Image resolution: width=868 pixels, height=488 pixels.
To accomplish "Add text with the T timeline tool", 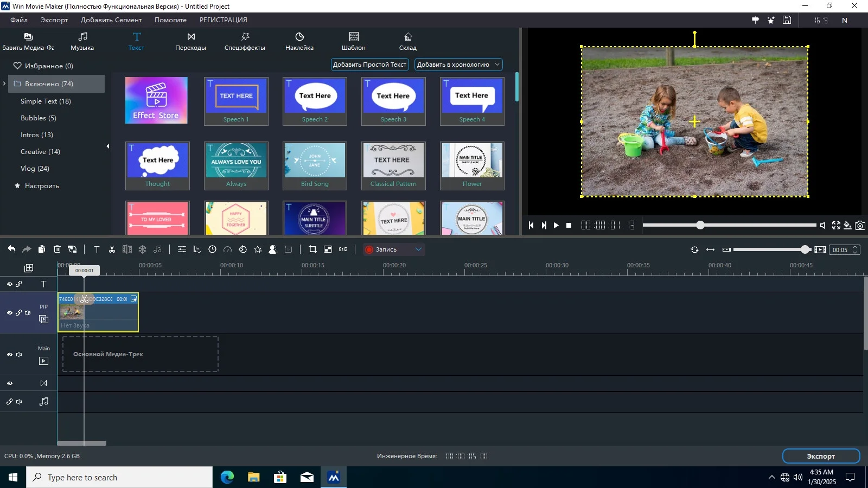I will pyautogui.click(x=97, y=249).
